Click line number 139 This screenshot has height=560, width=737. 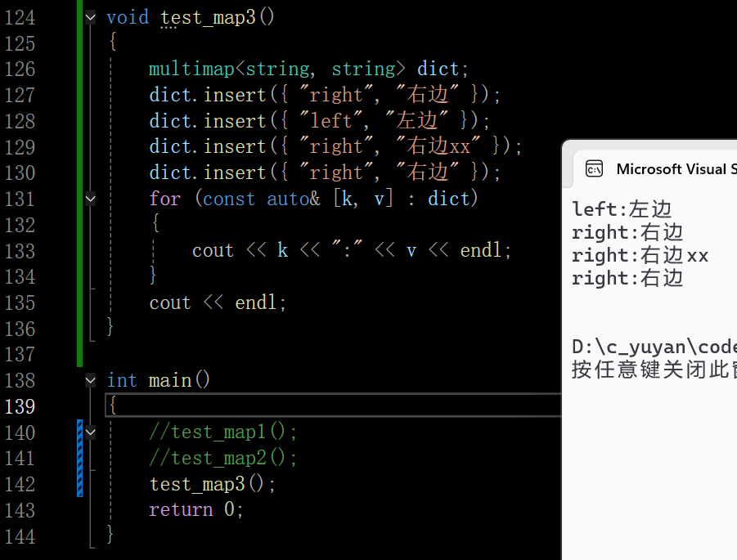coord(20,406)
